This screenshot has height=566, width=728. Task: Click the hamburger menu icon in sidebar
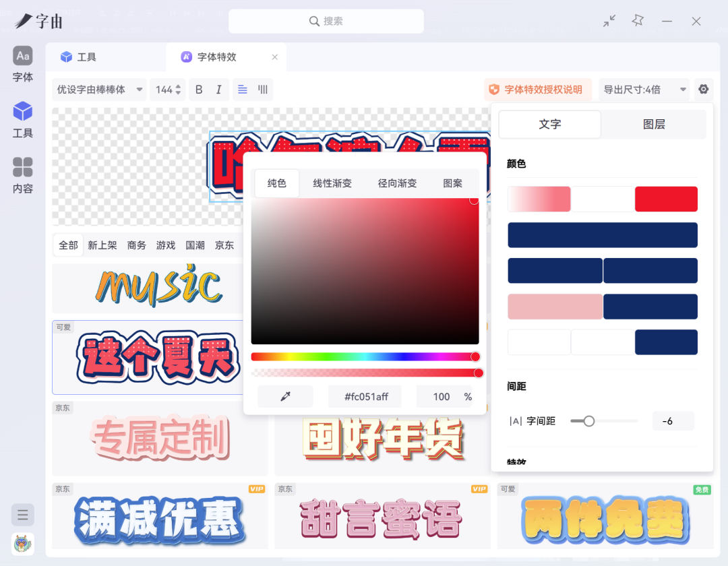23,515
